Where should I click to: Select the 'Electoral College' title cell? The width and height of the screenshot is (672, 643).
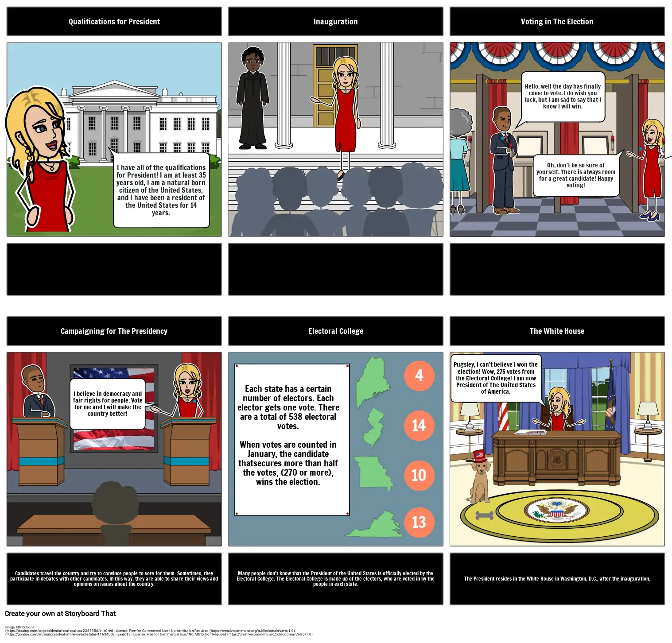point(336,331)
